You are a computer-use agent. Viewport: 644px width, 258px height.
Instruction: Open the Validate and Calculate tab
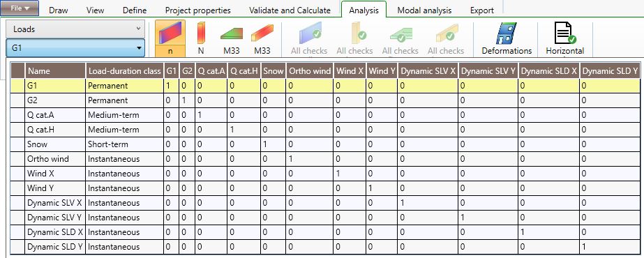[x=290, y=10]
